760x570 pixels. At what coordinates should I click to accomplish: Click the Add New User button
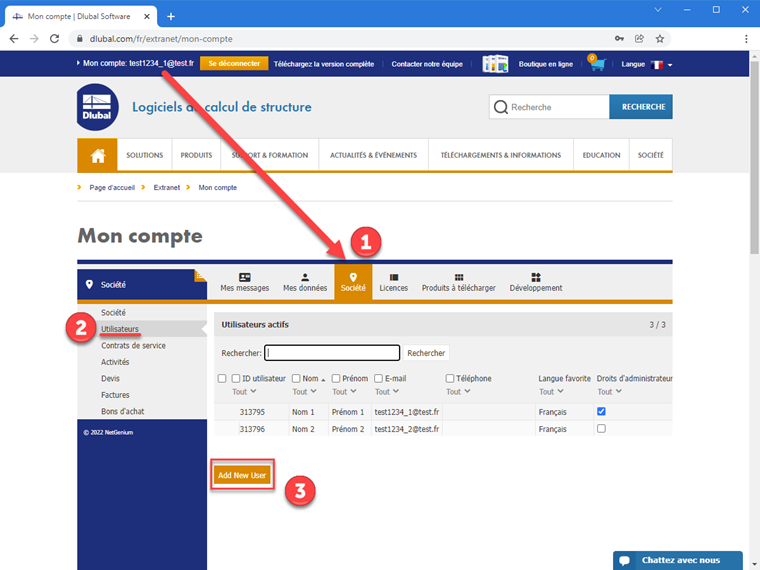(x=242, y=475)
